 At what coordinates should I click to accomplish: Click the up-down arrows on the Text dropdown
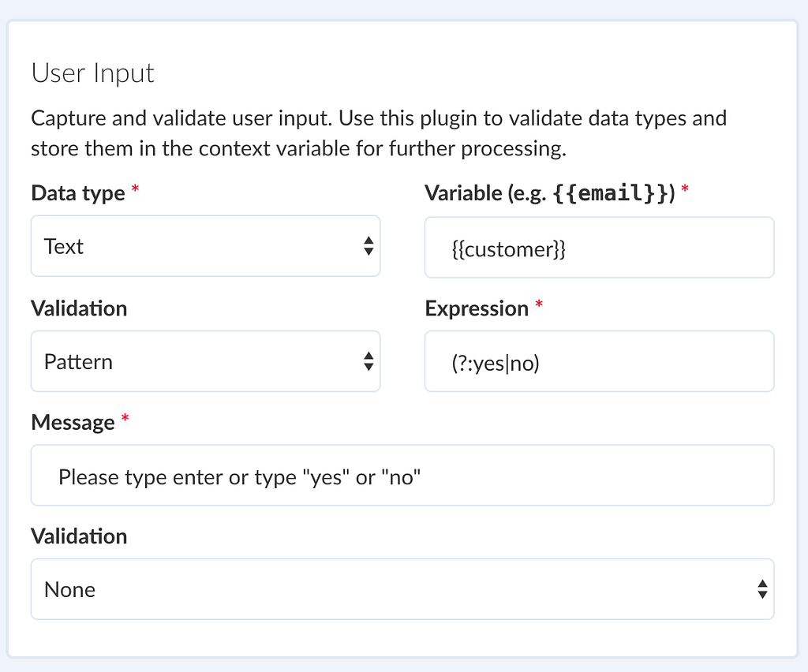(368, 247)
